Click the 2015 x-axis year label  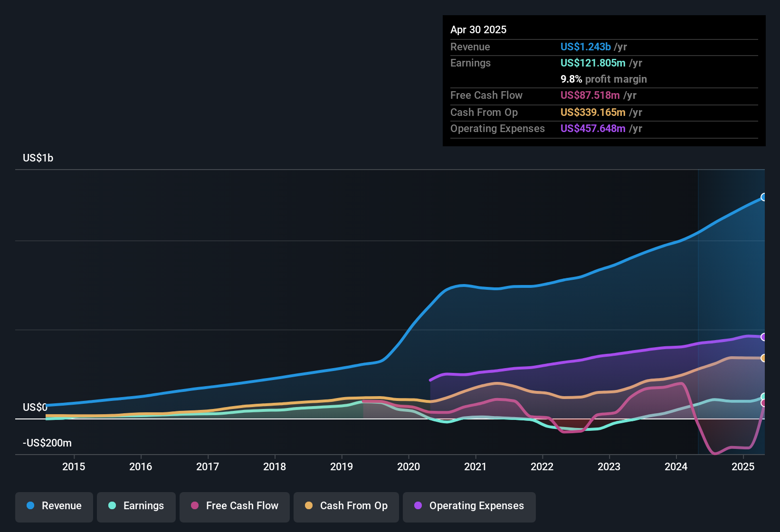74,466
